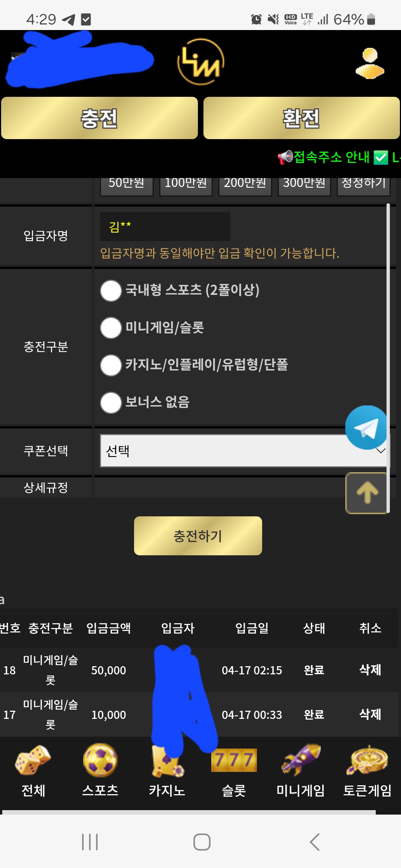401x868 pixels.
Task: Click the 입금자명 name input field
Action: (x=165, y=226)
